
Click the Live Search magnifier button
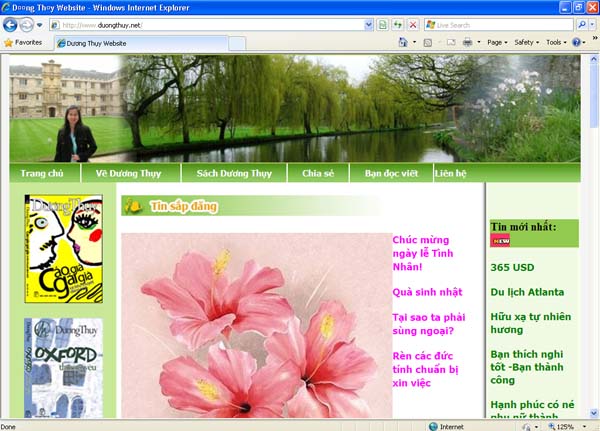[x=581, y=24]
